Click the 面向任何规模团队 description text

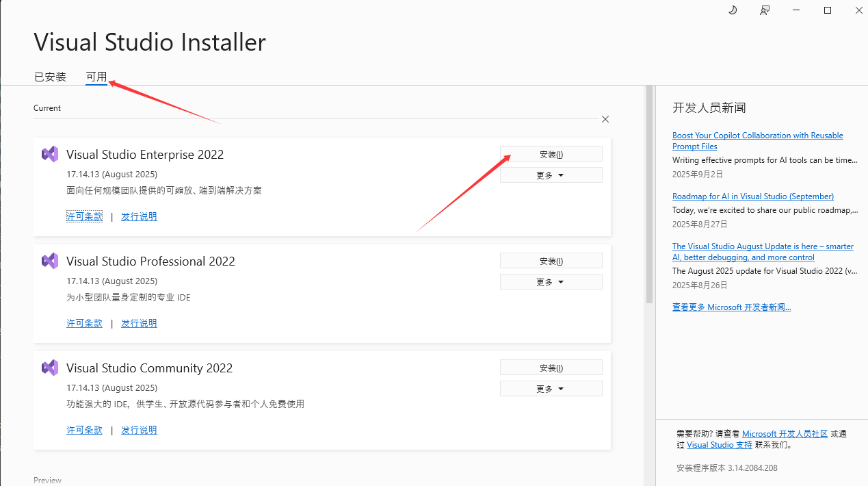(164, 190)
